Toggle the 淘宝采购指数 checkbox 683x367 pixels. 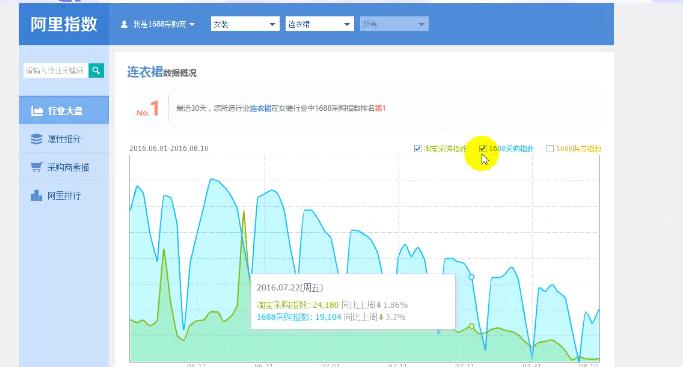417,148
